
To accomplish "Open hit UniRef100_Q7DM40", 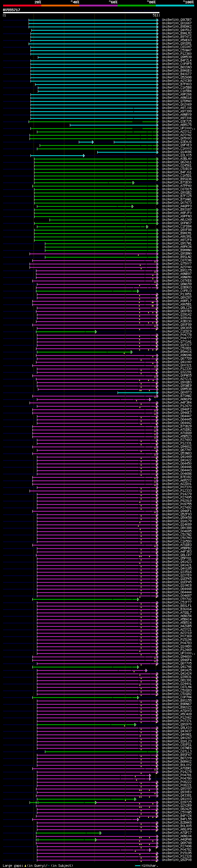I will (x=177, y=101).
